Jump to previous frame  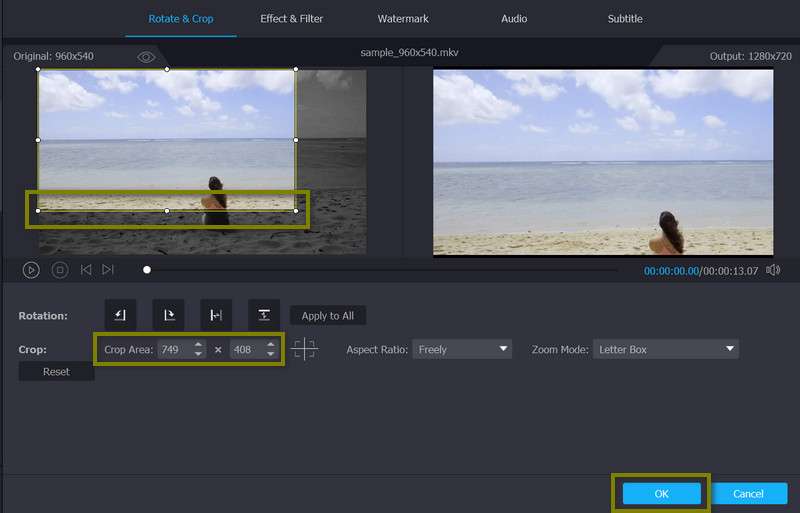tap(86, 270)
